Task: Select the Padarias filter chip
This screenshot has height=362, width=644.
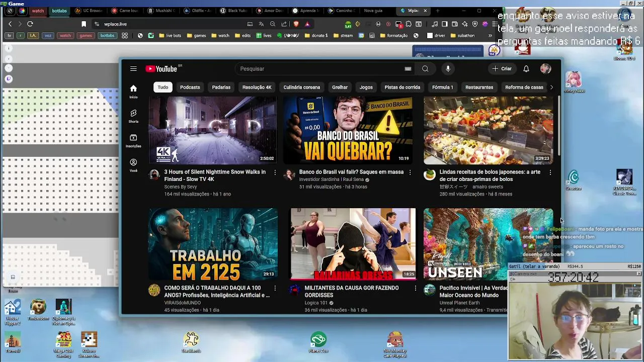Action: 221,87
